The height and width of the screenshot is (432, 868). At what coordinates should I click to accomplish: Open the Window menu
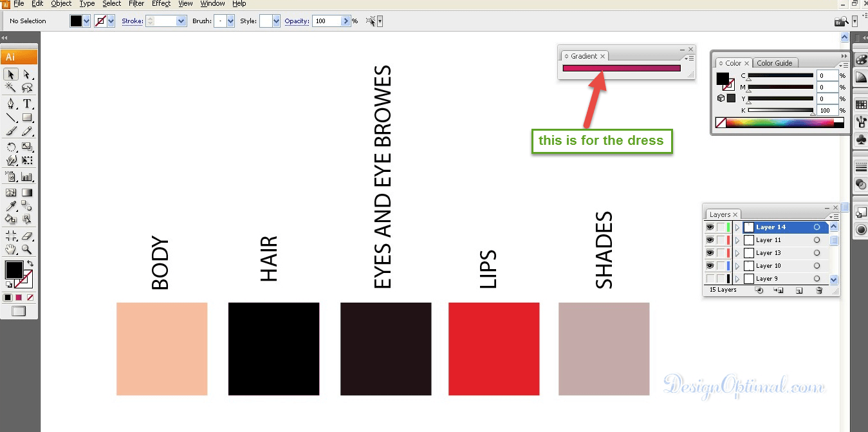(212, 4)
